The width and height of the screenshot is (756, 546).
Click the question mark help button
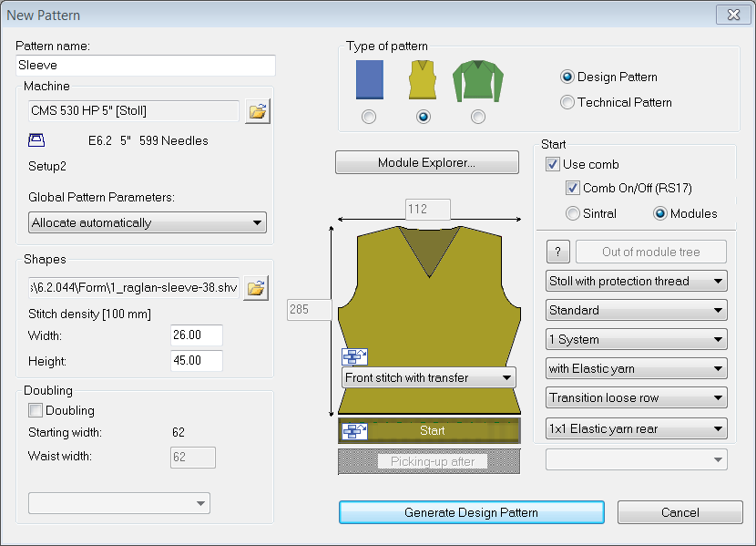click(558, 252)
